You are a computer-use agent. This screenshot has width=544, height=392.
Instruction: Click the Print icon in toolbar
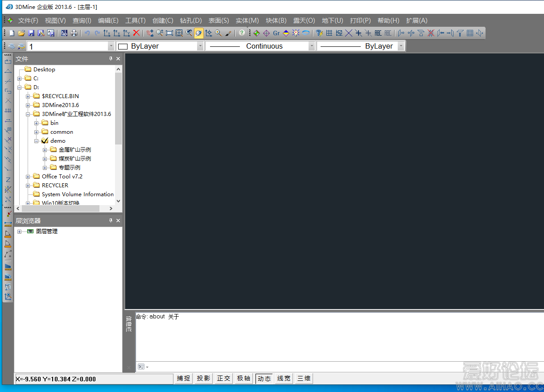[74, 33]
